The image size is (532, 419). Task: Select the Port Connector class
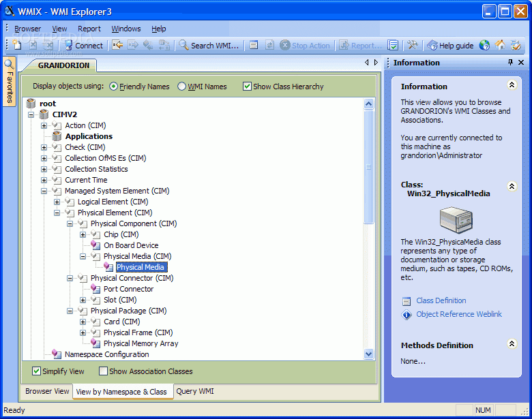click(129, 289)
